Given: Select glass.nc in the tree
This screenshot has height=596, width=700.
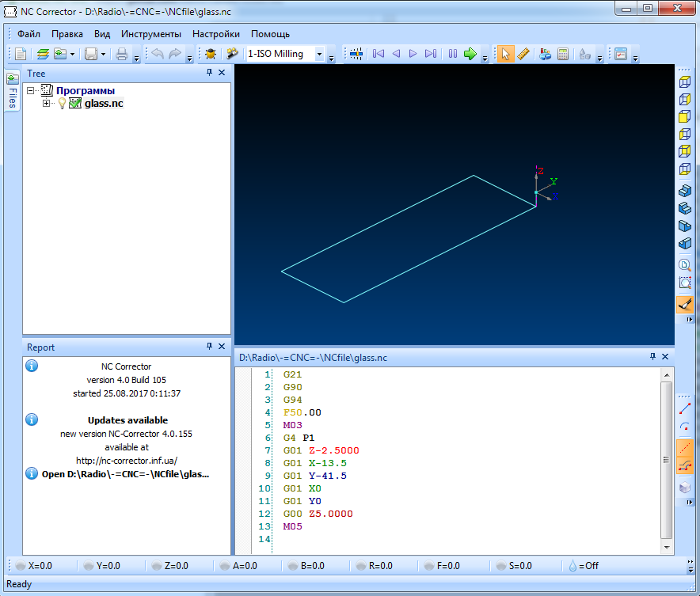Looking at the screenshot, I should click(x=104, y=104).
